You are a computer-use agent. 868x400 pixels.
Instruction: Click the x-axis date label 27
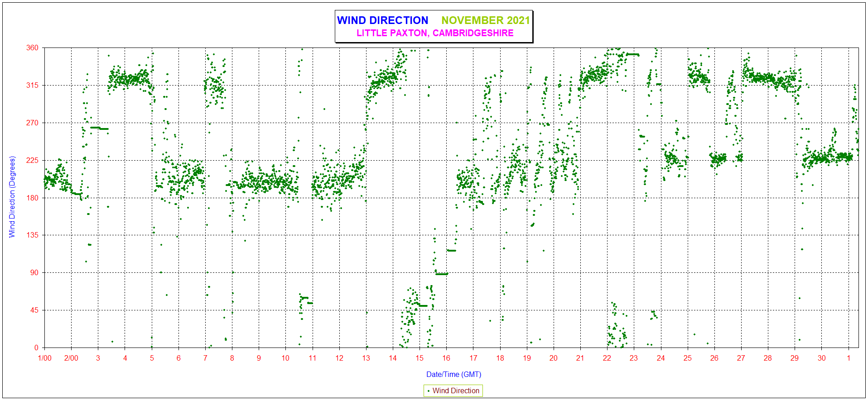click(x=741, y=358)
